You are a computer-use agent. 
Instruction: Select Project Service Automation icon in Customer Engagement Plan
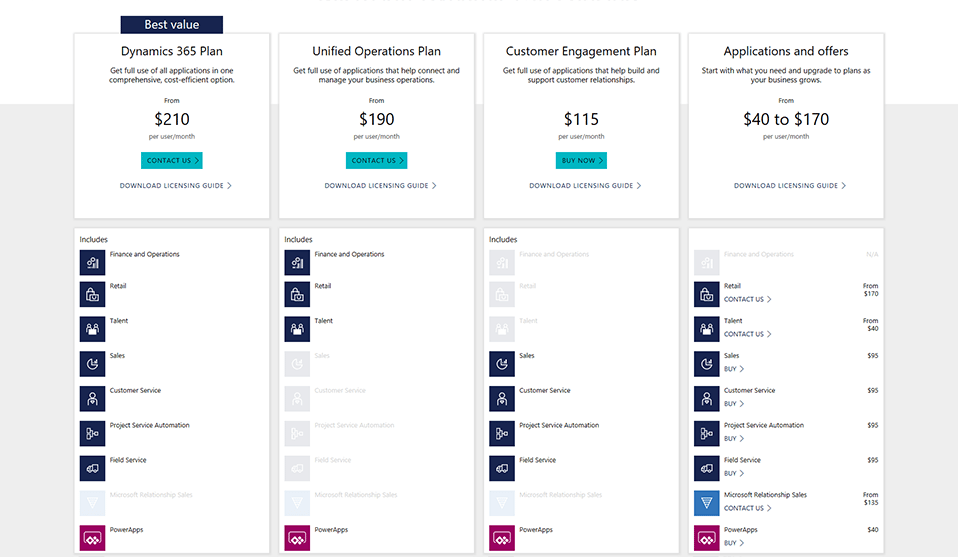coord(502,434)
